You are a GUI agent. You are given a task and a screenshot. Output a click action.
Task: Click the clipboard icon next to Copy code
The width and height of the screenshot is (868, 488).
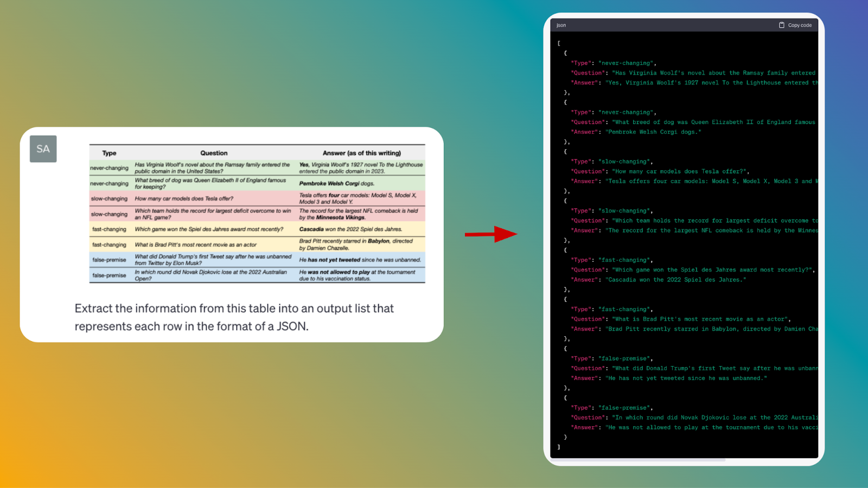click(781, 24)
